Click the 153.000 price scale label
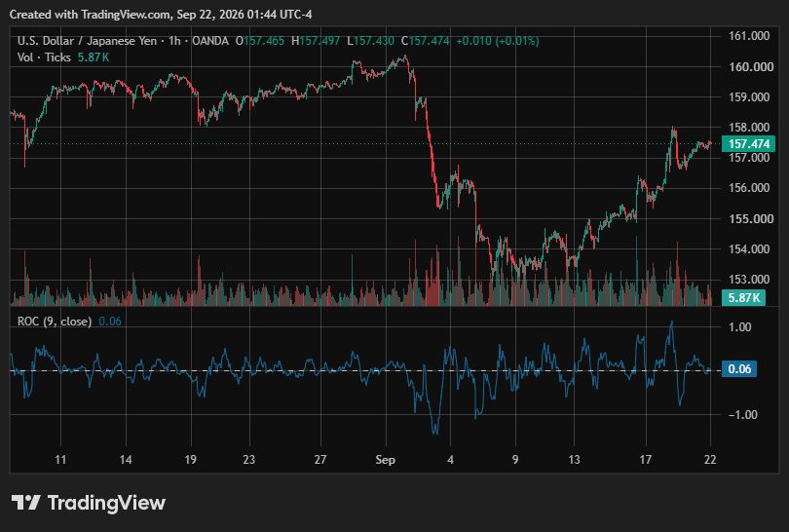The image size is (789, 532). pyautogui.click(x=749, y=280)
